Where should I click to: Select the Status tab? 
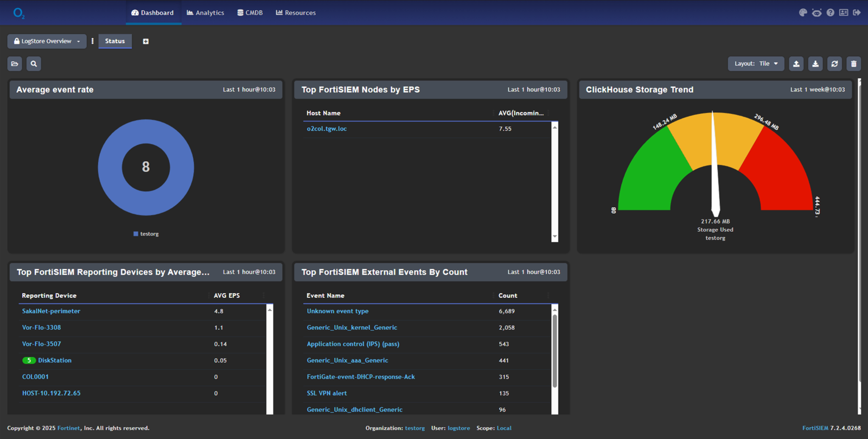[115, 41]
